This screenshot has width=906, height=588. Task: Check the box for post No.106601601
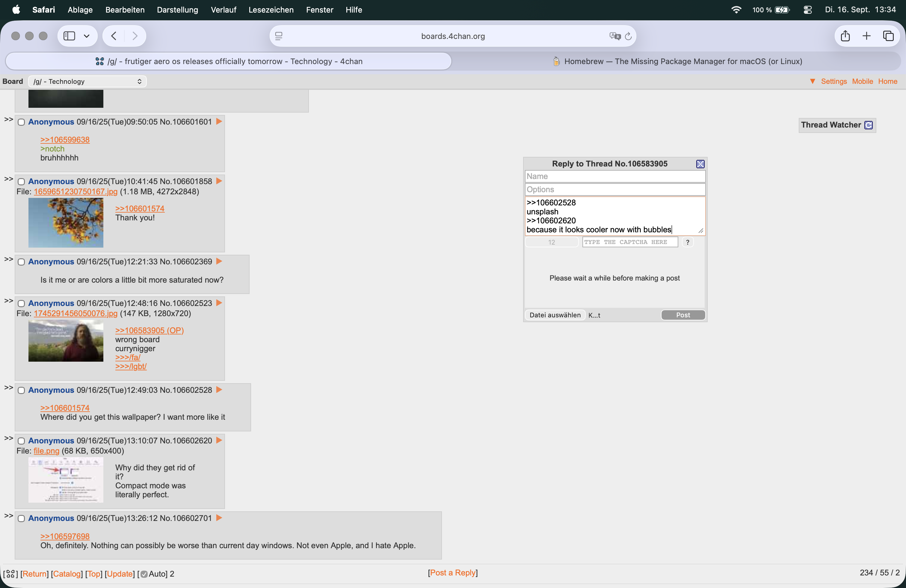(21, 122)
